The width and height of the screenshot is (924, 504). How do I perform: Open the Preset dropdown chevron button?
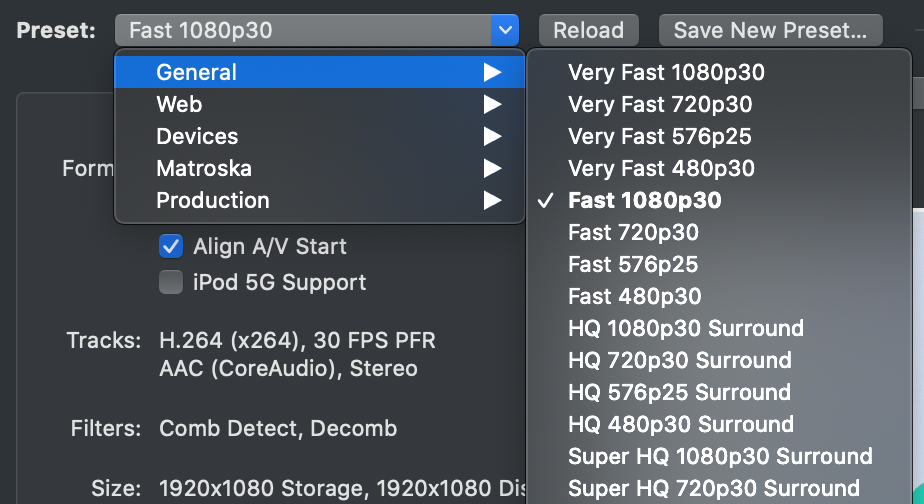point(504,30)
